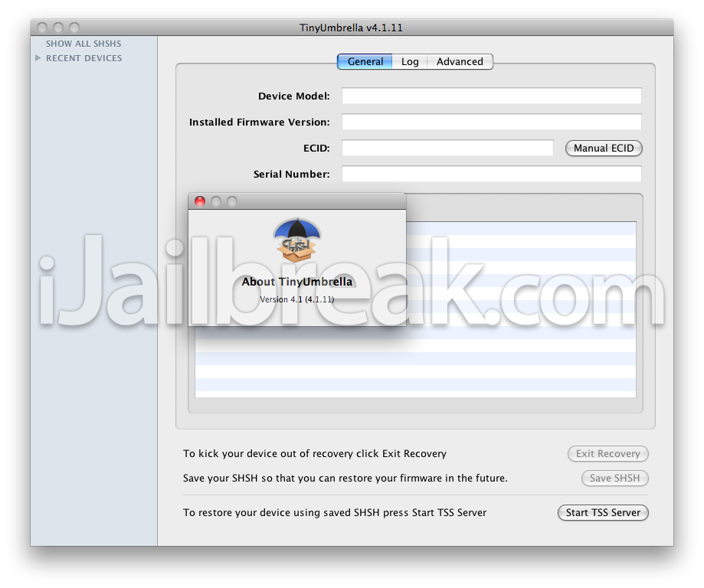704x588 pixels.
Task: Close the About TinyUmbrella dialog
Action: coord(200,201)
